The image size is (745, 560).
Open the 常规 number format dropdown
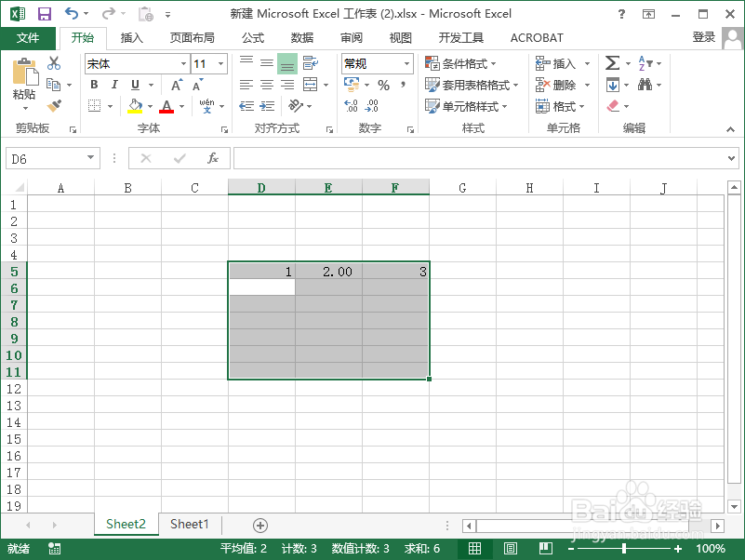click(406, 64)
